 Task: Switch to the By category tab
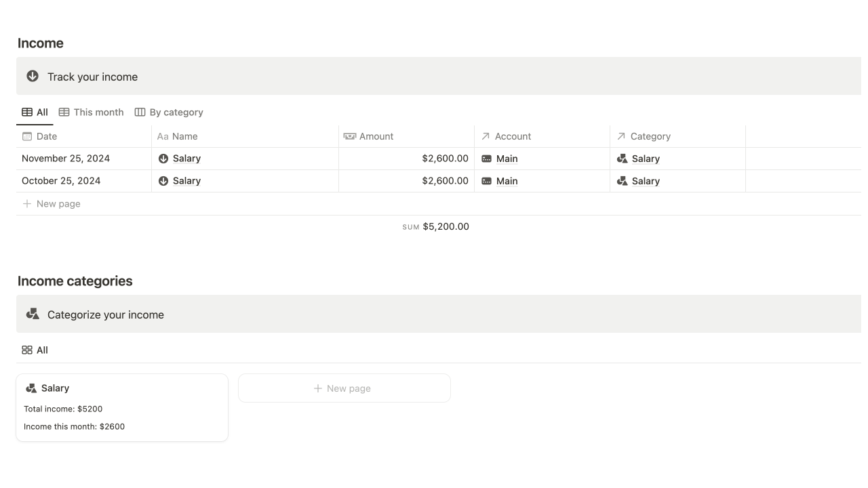coord(169,113)
